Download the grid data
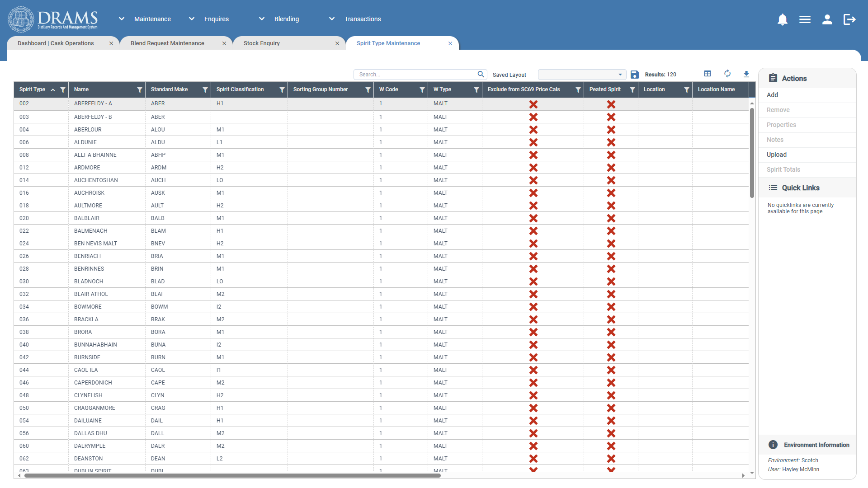868x488 pixels. pyautogui.click(x=746, y=74)
